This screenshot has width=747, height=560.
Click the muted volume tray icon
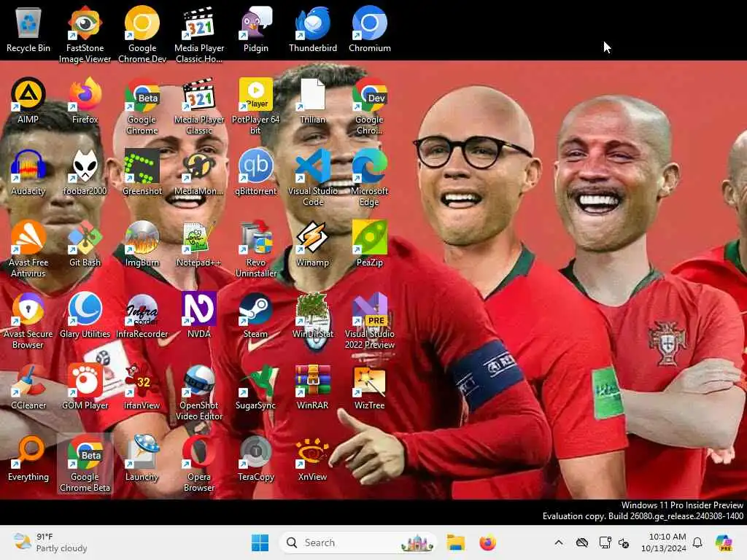(x=624, y=542)
